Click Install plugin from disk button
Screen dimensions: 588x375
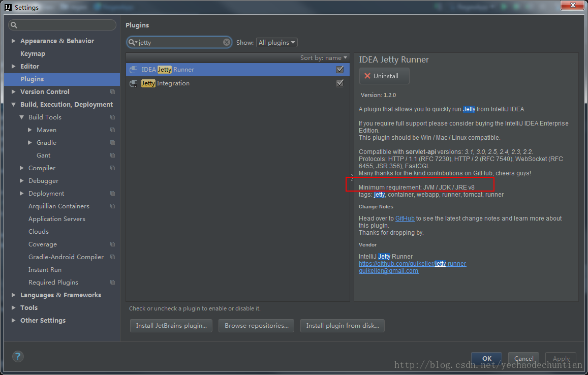click(343, 326)
